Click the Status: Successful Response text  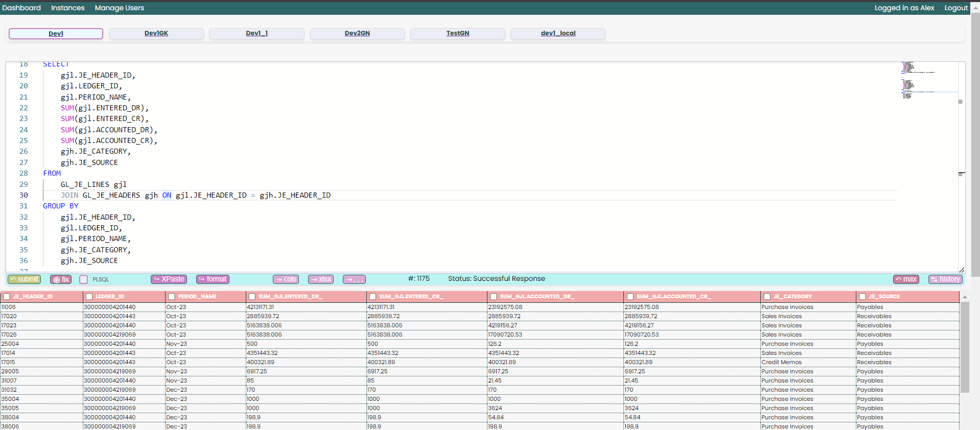(x=497, y=279)
